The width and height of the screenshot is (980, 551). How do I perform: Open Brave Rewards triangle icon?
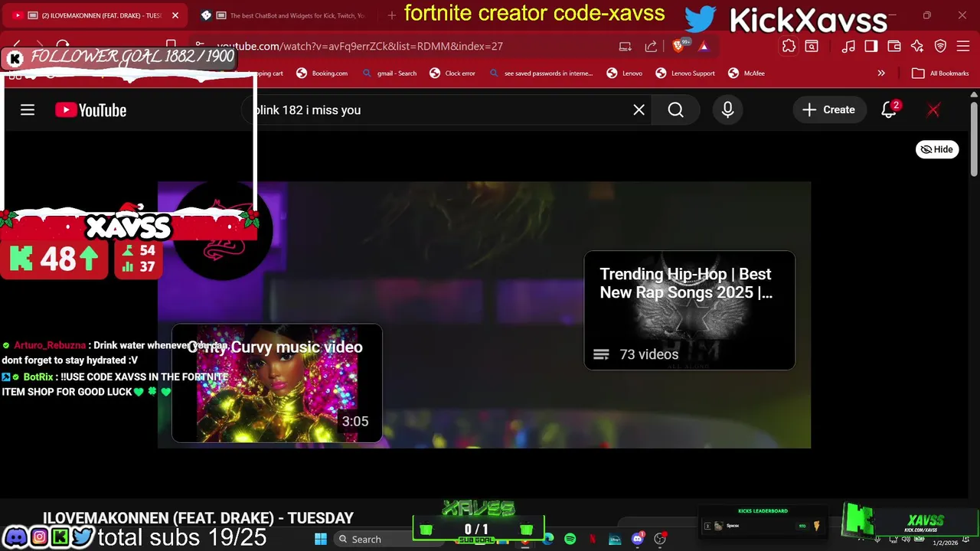[704, 46]
